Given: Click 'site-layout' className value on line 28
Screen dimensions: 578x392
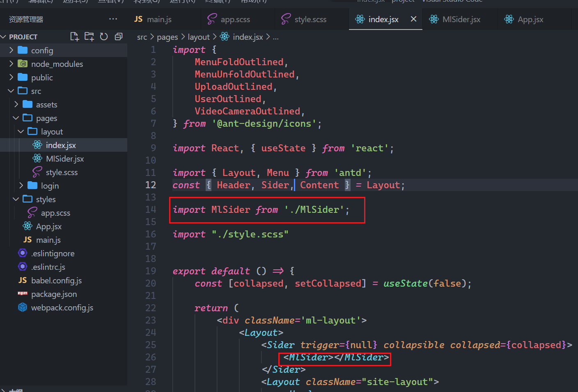Looking at the screenshot, I should [x=397, y=382].
